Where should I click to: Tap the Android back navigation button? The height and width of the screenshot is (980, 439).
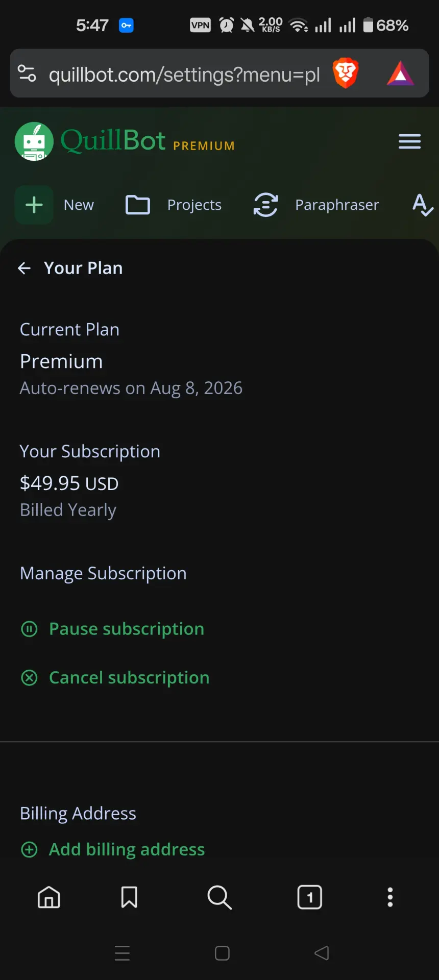click(x=322, y=953)
